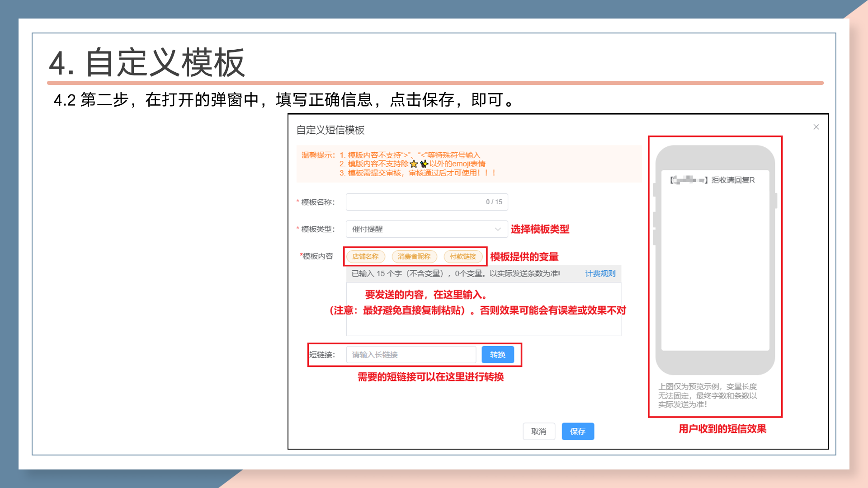Open the 模板类型 dropdown showing 催付提醒
The width and height of the screenshot is (868, 488).
pos(426,229)
